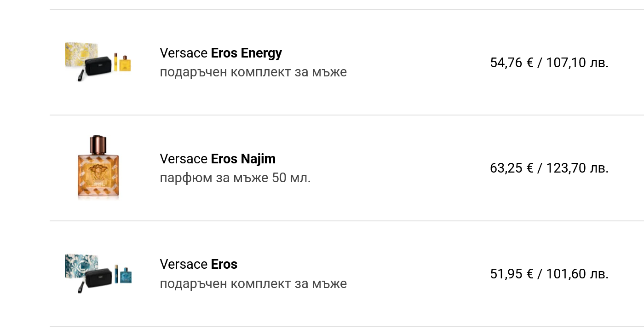Click the Versace brand text beside Eros Najim

click(x=184, y=159)
